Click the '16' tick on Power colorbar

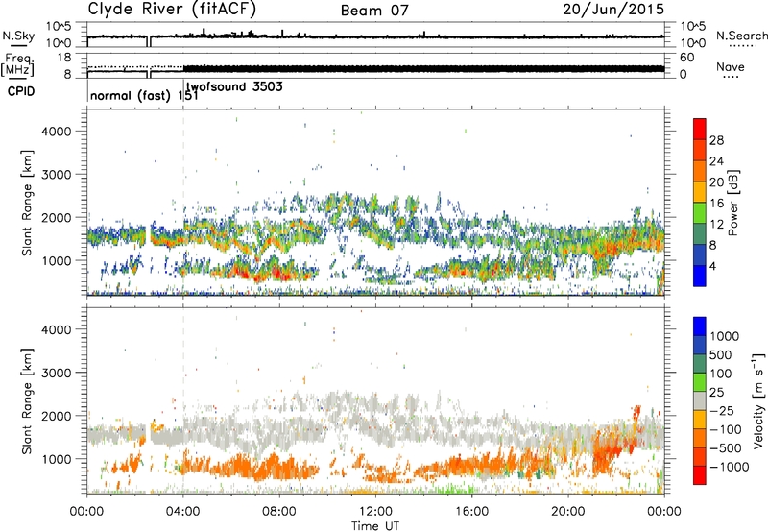coord(716,204)
